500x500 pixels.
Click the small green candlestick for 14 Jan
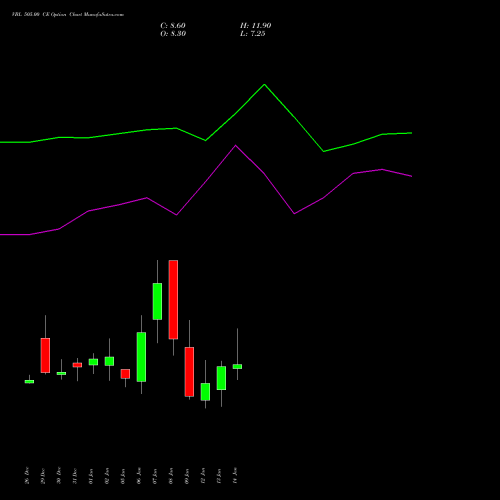click(237, 366)
